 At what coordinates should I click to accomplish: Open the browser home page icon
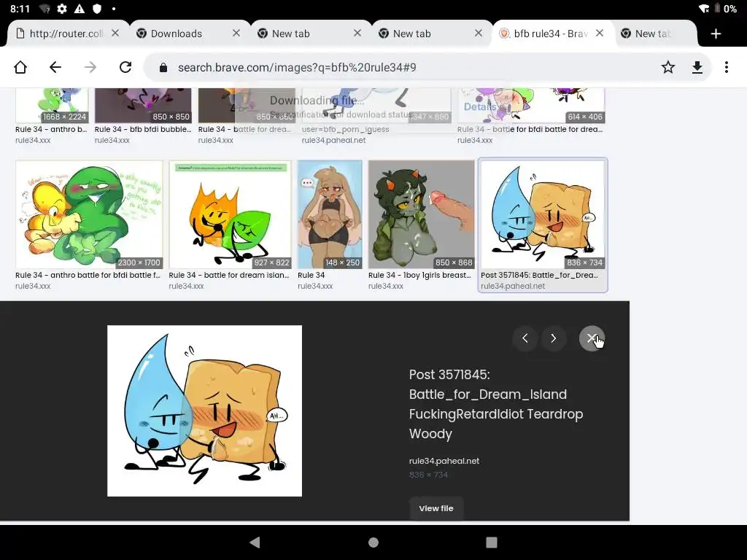[20, 67]
